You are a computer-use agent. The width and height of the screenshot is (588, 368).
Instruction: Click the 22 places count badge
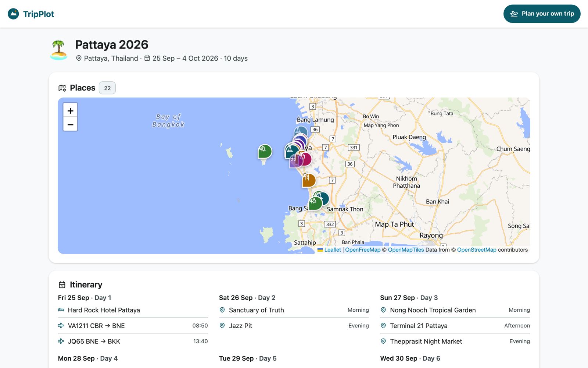(x=107, y=88)
